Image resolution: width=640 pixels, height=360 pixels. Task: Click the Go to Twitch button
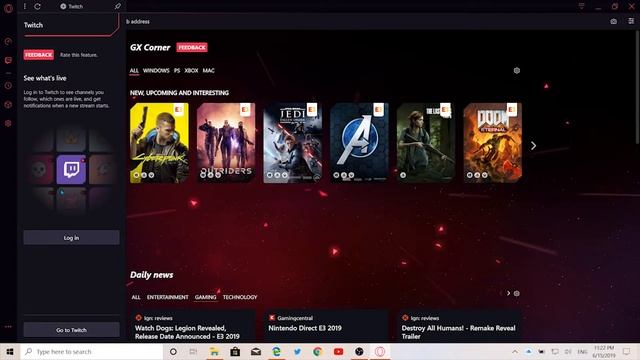71,330
